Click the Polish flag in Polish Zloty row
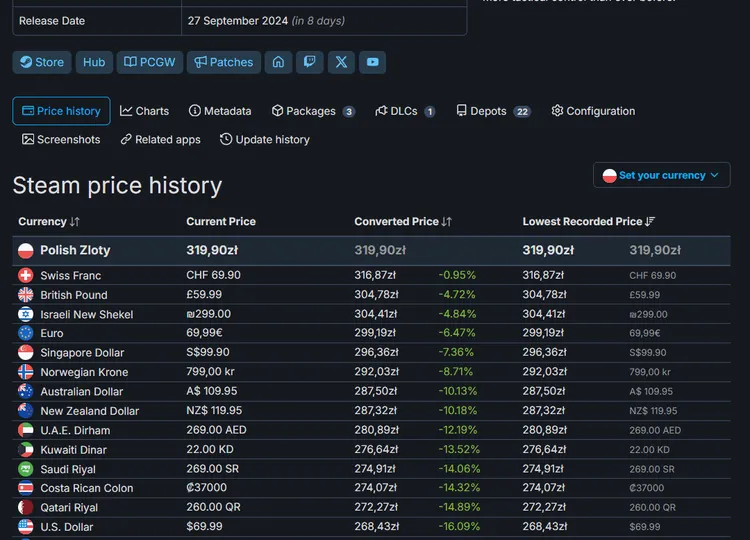Screen dimensions: 750x540 (x=26, y=251)
